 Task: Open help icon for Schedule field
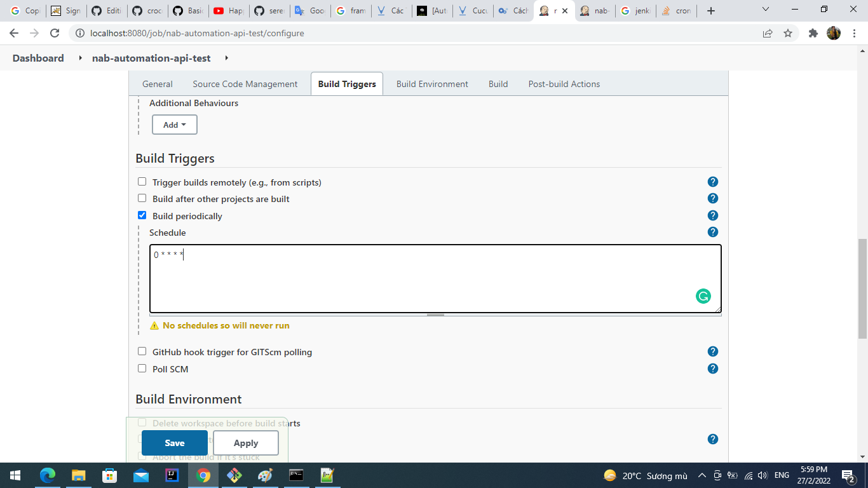(713, 232)
